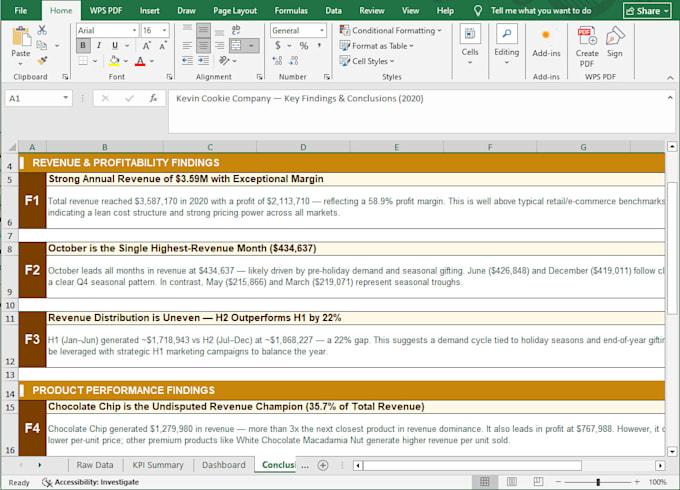The height and width of the screenshot is (490, 680).
Task: Apply Comma Style format
Action: point(320,45)
